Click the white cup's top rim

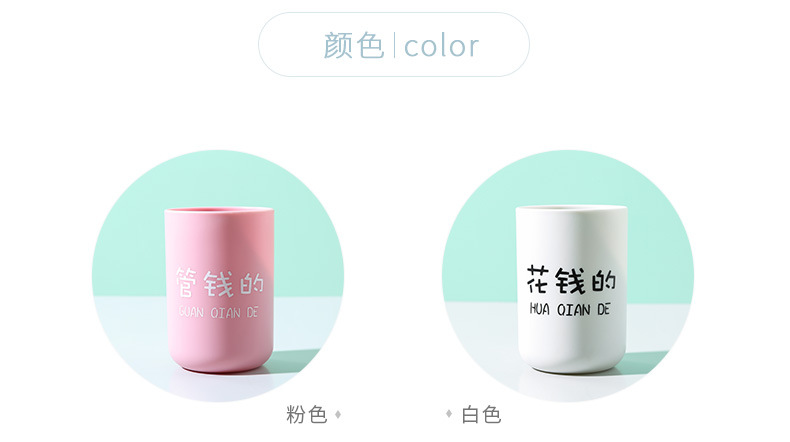point(571,208)
